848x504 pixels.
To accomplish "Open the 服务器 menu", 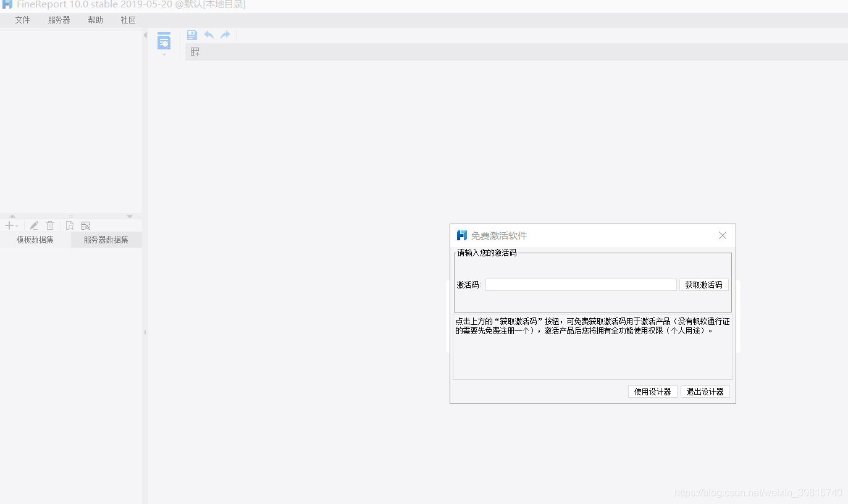I will click(59, 20).
